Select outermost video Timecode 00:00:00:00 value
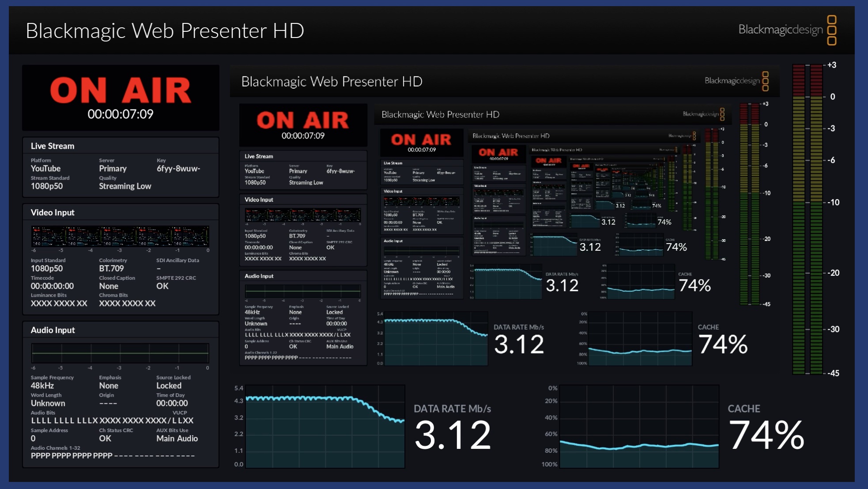868x489 pixels. click(x=52, y=286)
